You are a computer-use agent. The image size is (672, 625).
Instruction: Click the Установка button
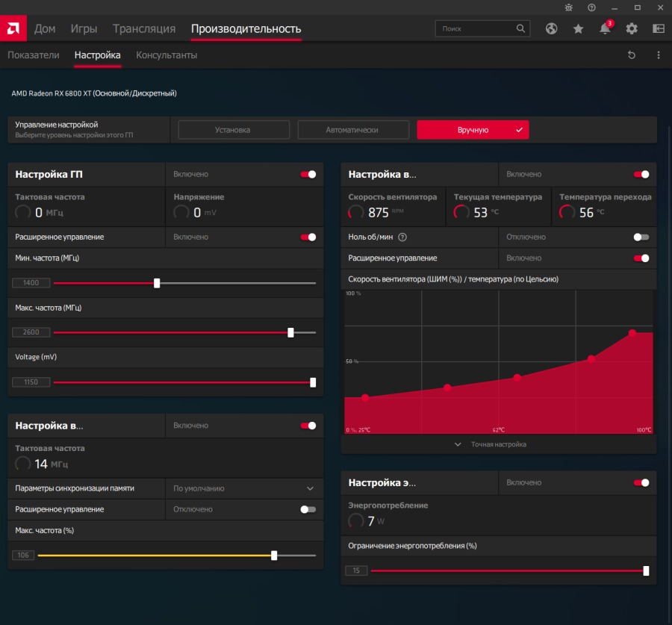click(x=233, y=130)
